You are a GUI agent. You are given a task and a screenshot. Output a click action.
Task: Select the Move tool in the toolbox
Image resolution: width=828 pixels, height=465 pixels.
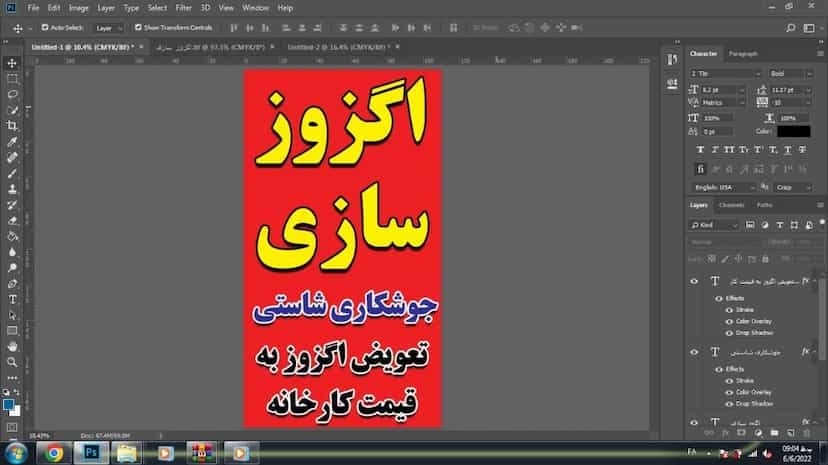point(12,63)
